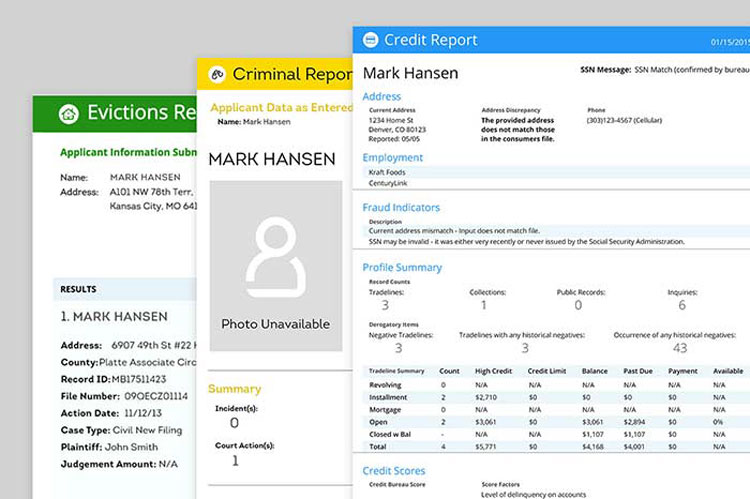Open the Fraud Indicators section heading
Viewport: 750px width, 499px height.
(x=401, y=208)
